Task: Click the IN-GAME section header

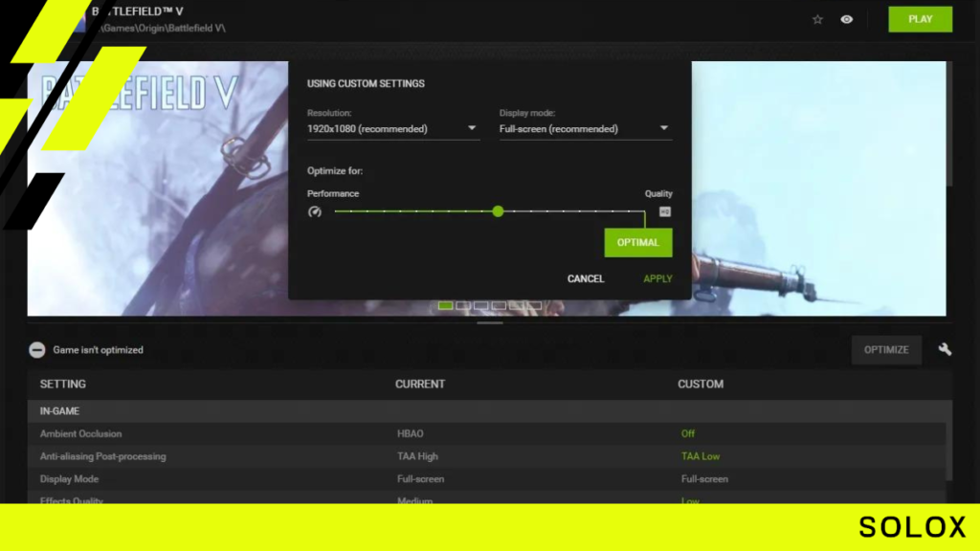Action: (x=486, y=411)
